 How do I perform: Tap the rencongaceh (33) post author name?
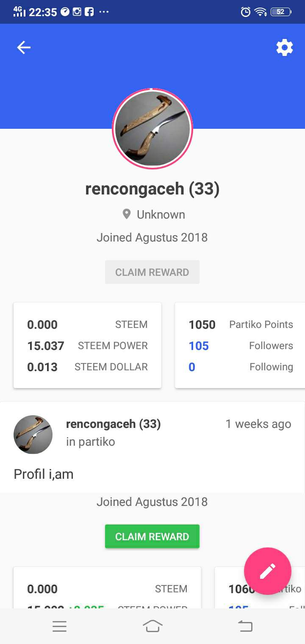pyautogui.click(x=113, y=424)
